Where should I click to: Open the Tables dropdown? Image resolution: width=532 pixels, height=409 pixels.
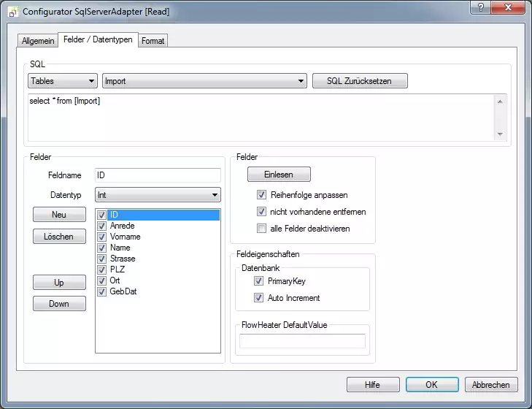coord(63,81)
